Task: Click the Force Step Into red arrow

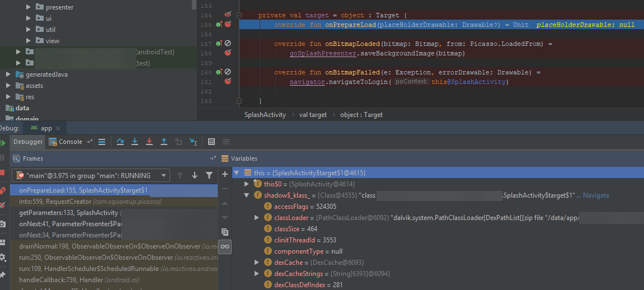Action: click(149, 142)
